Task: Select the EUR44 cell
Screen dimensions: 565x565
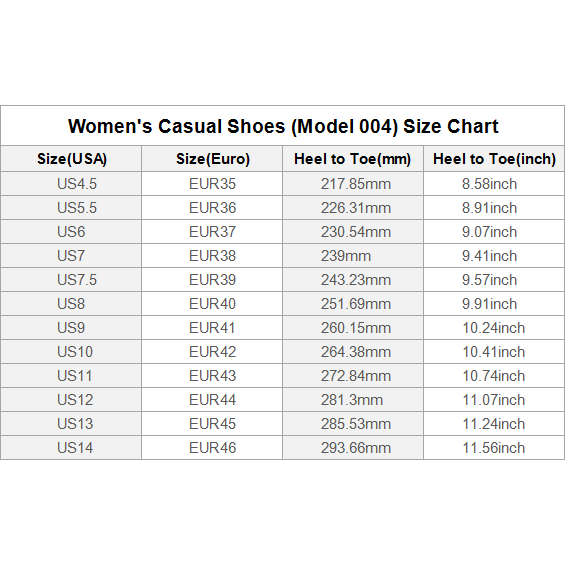Action: click(212, 400)
